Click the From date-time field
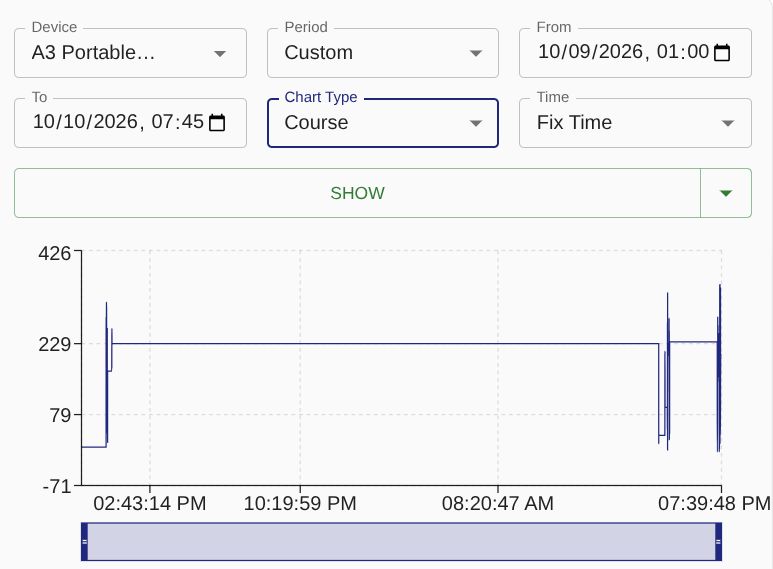Screen dimensions: 773x569 [x=635, y=53]
